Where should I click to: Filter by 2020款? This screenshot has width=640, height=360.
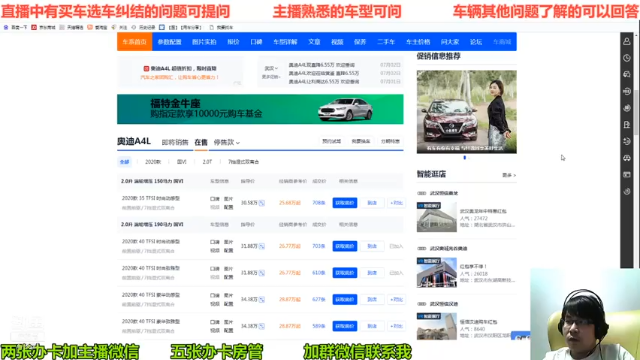(153, 162)
